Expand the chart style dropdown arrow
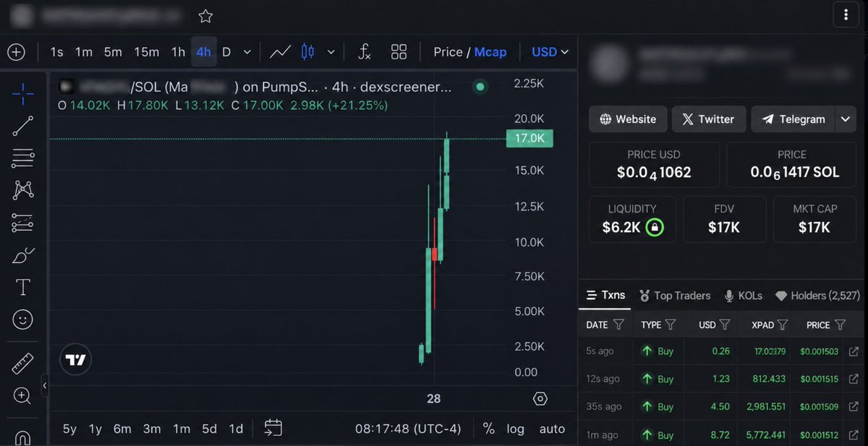This screenshot has height=446, width=868. [x=331, y=52]
